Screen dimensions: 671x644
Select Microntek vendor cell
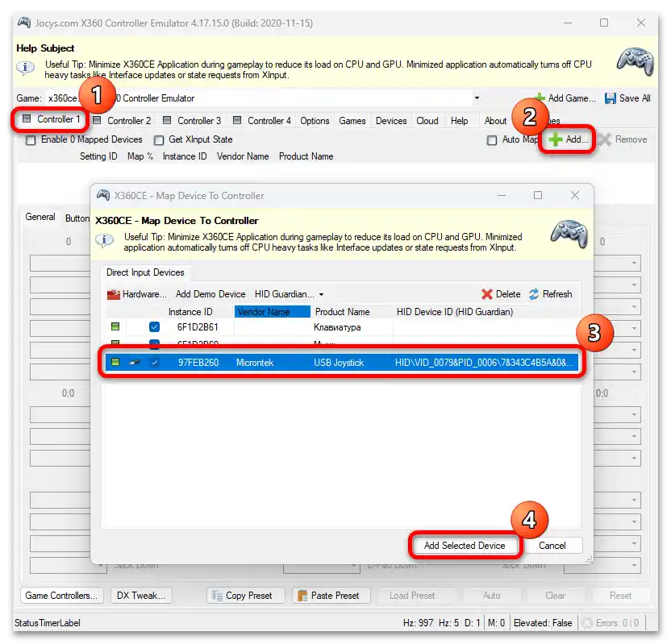[x=255, y=363]
